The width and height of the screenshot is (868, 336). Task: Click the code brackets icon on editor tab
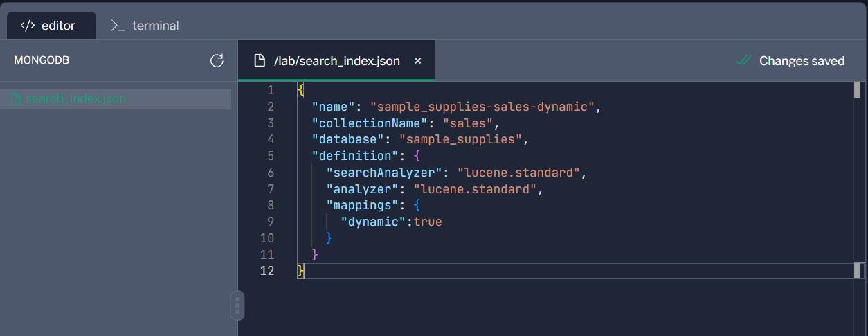[x=28, y=26]
